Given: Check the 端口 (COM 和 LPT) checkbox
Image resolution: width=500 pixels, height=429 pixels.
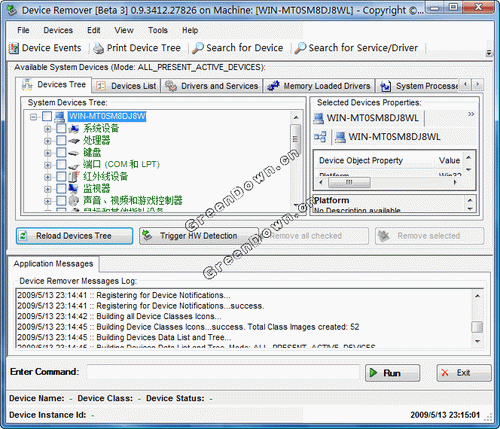Looking at the screenshot, I should click(x=61, y=165).
